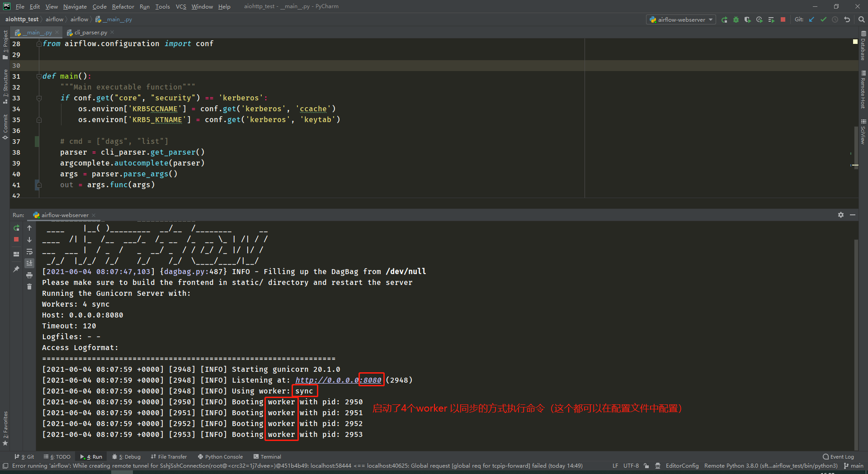
Task: Open the Favorites side panel
Action: click(x=5, y=428)
